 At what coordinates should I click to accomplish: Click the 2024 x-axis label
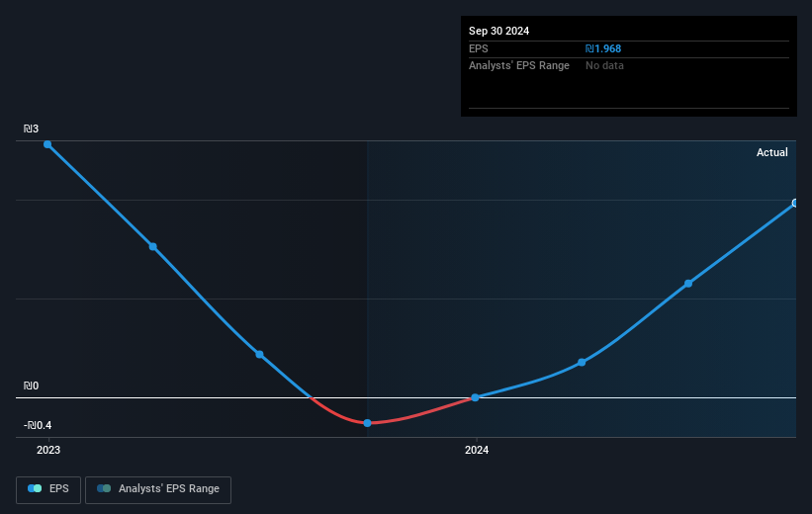[477, 450]
